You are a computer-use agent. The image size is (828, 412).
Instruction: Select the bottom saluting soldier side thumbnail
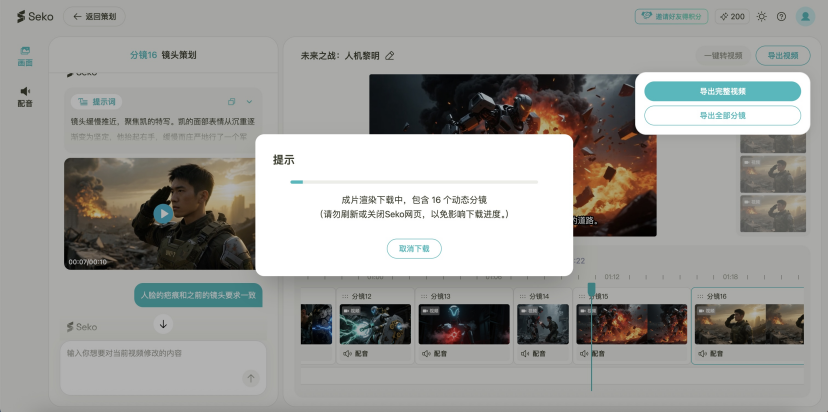coord(773,213)
